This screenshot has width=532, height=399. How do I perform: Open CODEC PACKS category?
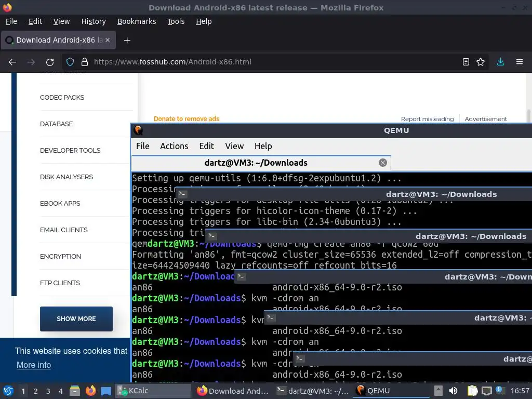pyautogui.click(x=62, y=98)
